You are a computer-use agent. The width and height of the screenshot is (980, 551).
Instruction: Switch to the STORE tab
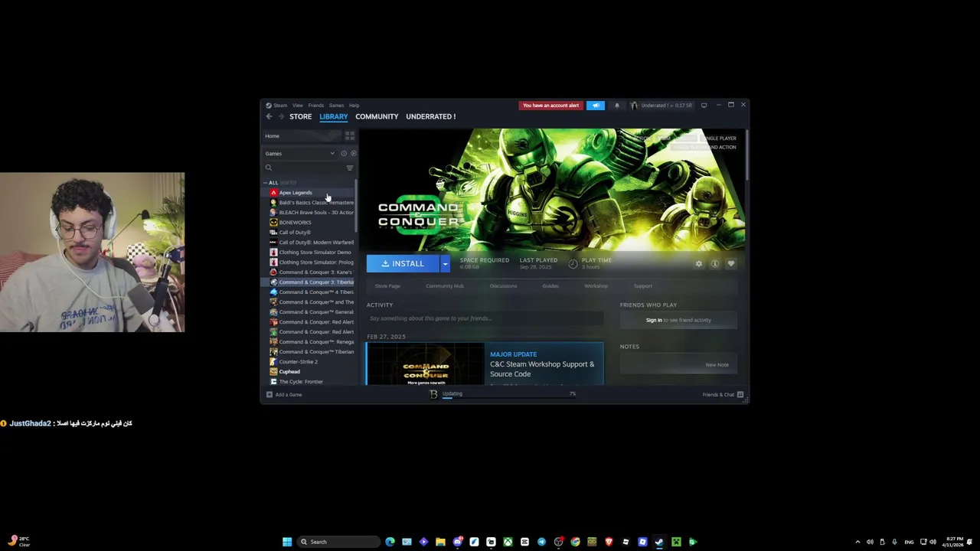click(300, 116)
